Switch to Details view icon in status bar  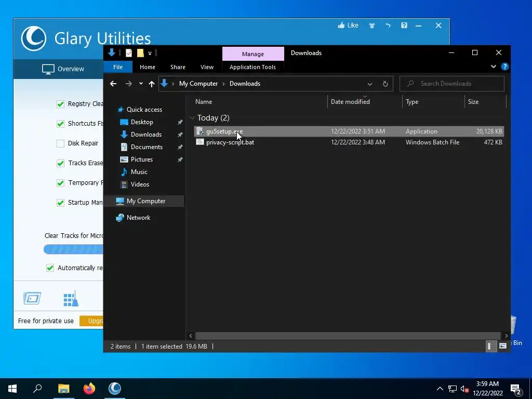(x=490, y=346)
